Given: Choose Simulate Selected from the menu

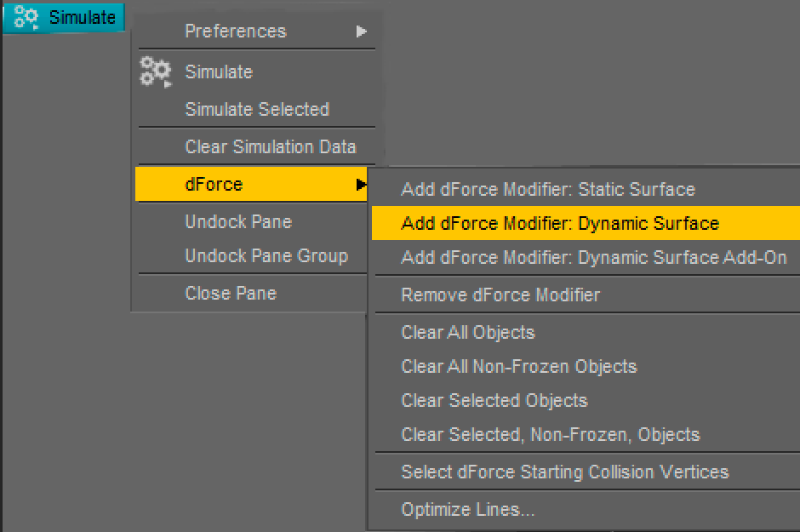Looking at the screenshot, I should (x=257, y=109).
